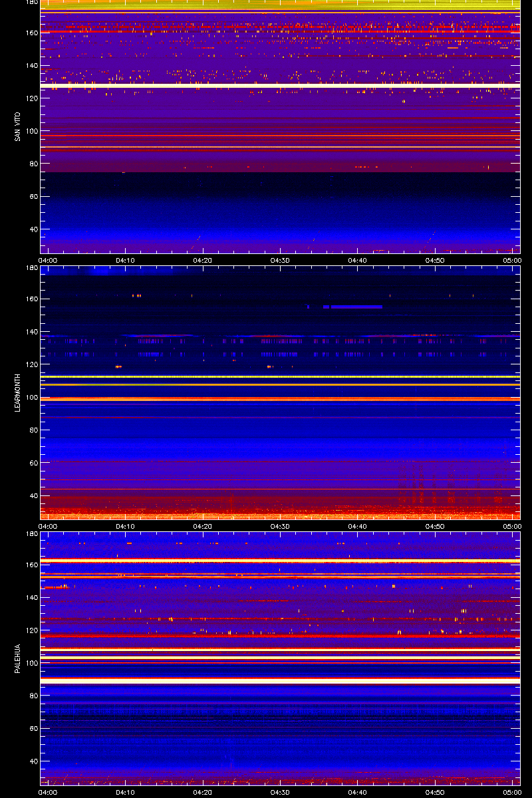Click the 180 frequency tick on Learmonth axis
Image resolution: width=532 pixels, height=798 pixels.
tap(31, 268)
